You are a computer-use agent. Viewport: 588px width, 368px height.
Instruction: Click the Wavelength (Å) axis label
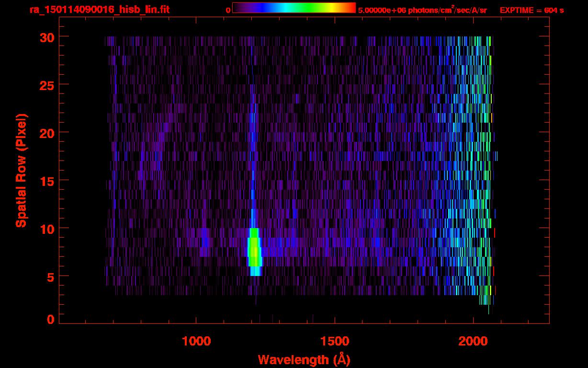point(304,359)
